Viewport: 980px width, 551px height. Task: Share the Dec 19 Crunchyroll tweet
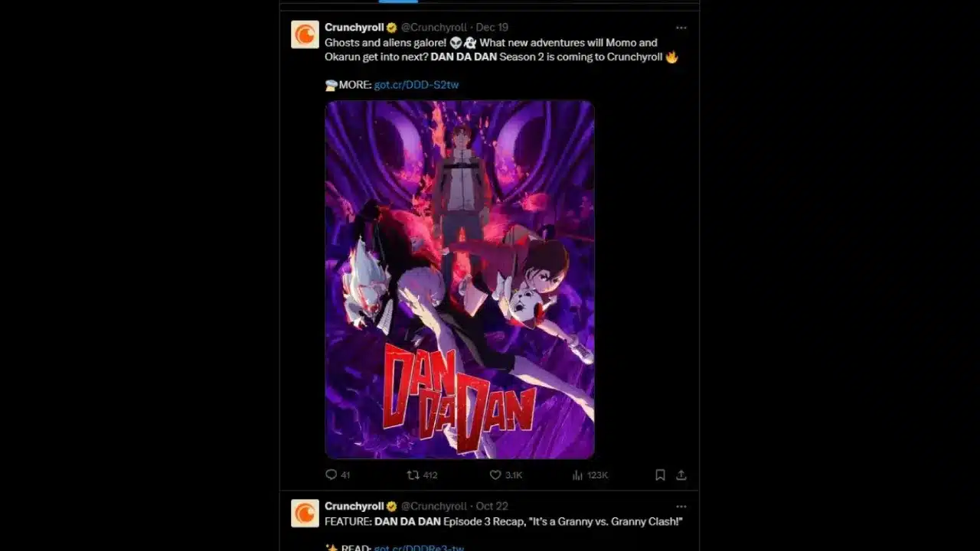[x=681, y=474]
